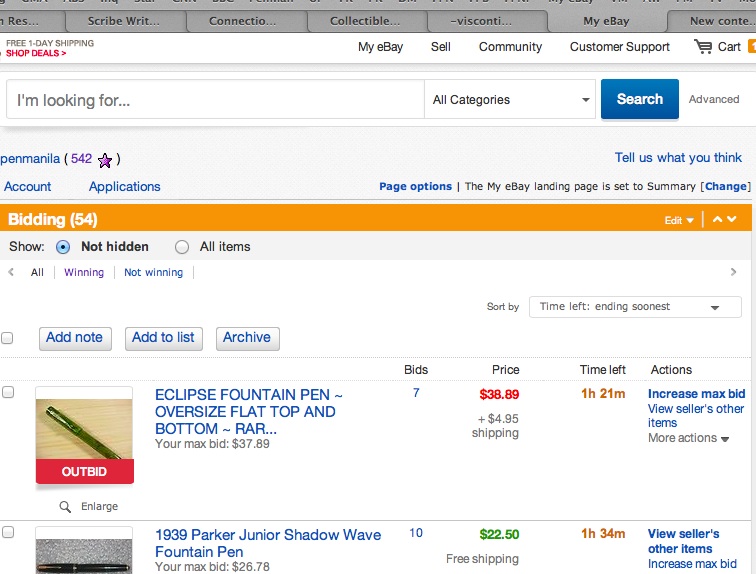Tick the Eclipse Fountain Pen checkbox
756x574 pixels.
click(8, 393)
